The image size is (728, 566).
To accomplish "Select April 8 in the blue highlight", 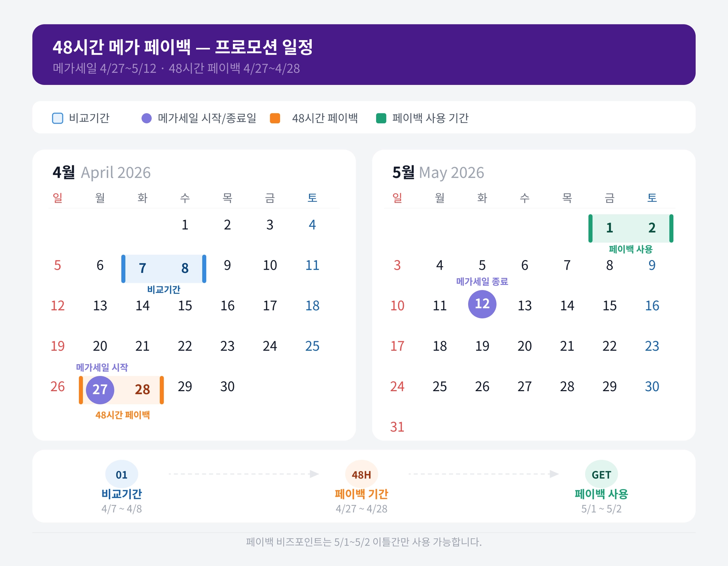I will tap(185, 268).
